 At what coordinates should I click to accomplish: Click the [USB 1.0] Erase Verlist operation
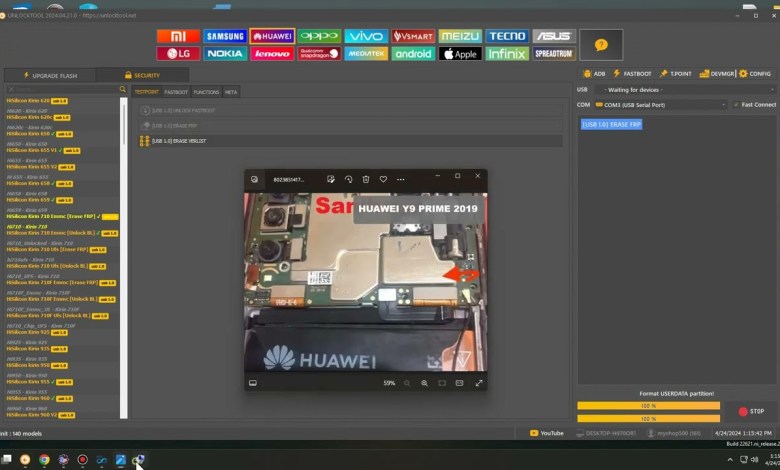click(351, 141)
